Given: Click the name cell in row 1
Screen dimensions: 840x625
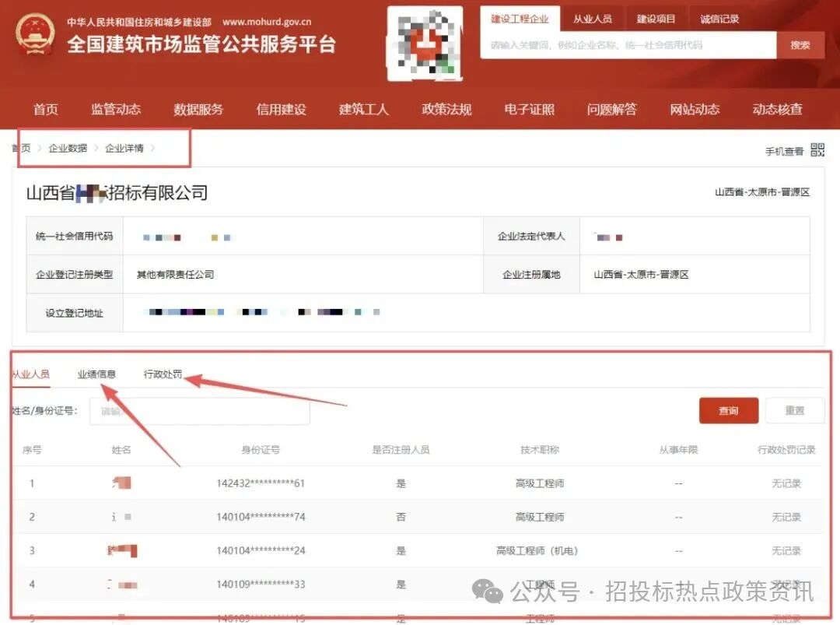Looking at the screenshot, I should click(x=121, y=483).
